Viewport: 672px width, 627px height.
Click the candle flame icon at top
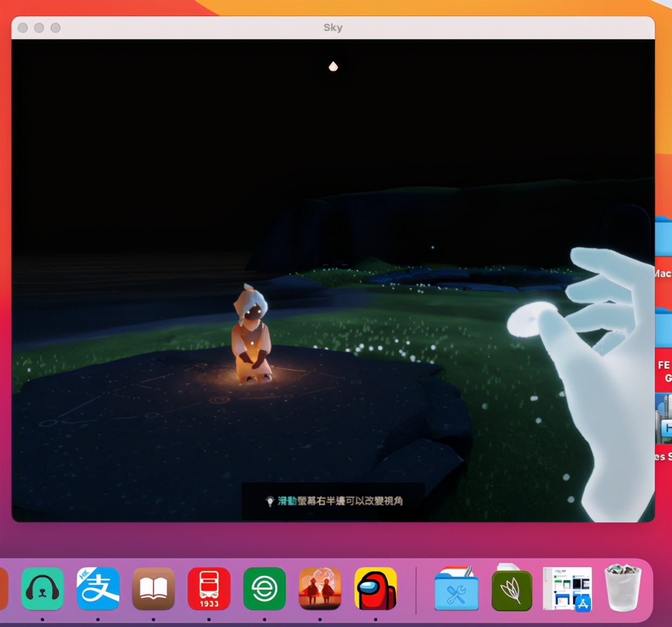point(333,66)
